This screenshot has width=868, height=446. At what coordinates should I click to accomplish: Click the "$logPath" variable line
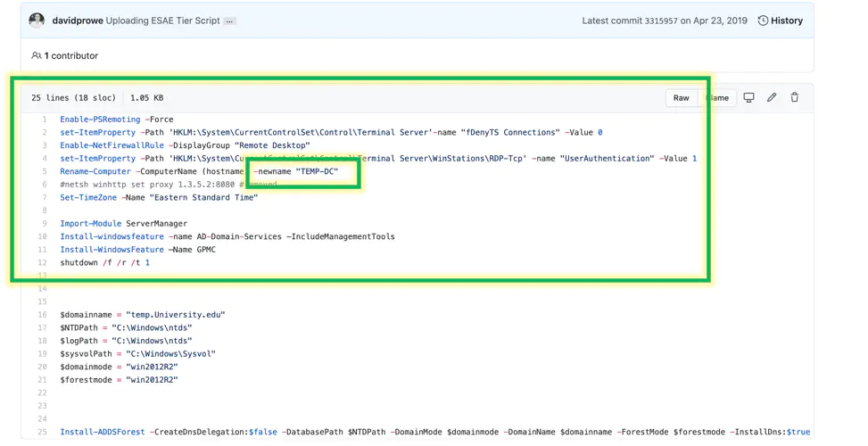[x=126, y=341]
